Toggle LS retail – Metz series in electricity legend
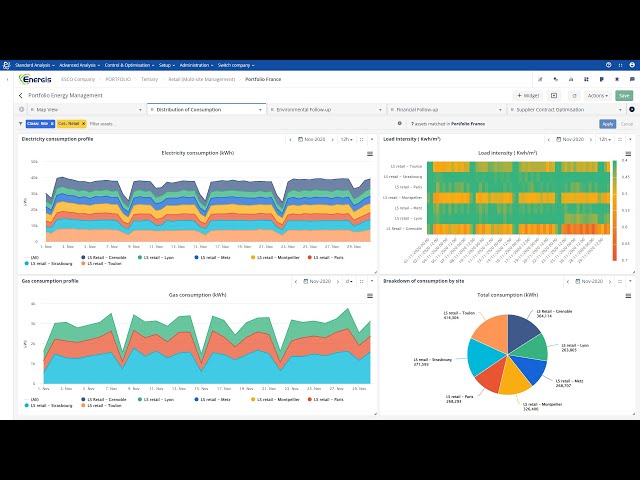640x480 pixels. click(213, 258)
